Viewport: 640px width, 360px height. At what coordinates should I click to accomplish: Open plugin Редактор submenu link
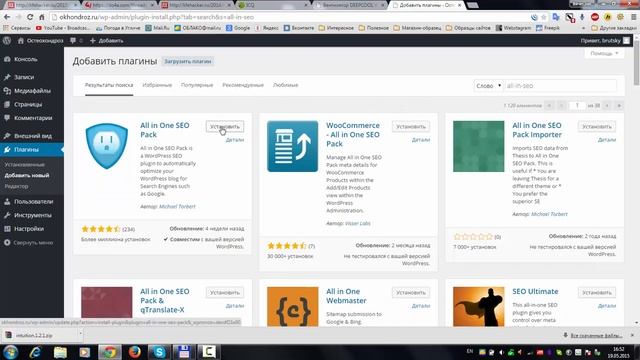(x=16, y=186)
